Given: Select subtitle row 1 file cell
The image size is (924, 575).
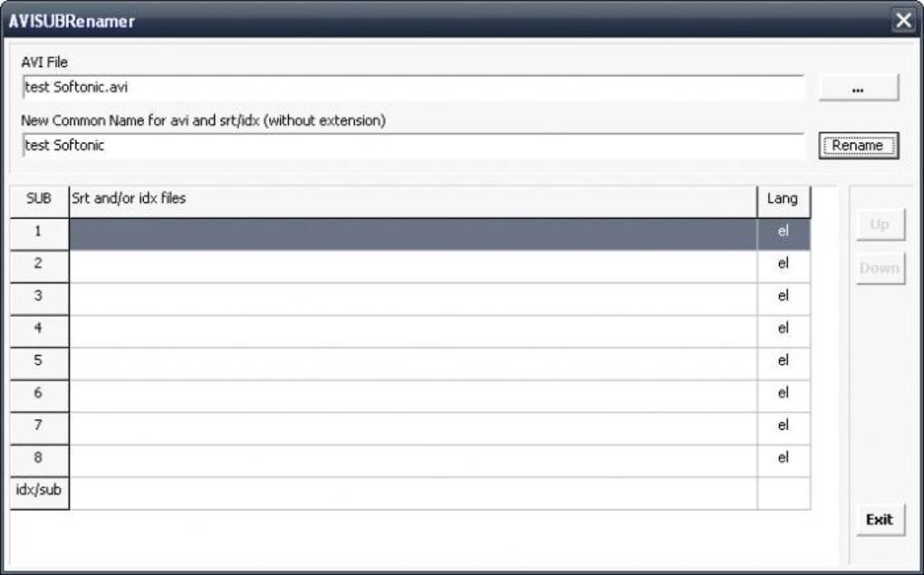Looking at the screenshot, I should 413,232.
